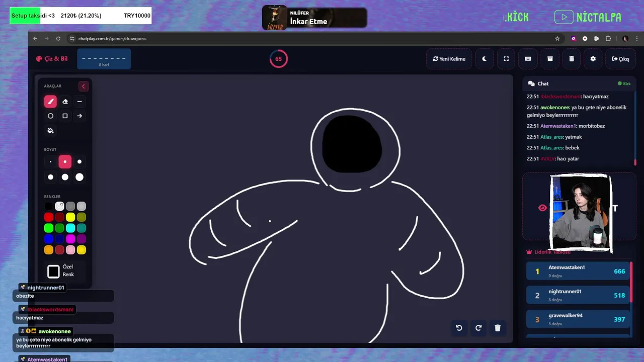The width and height of the screenshot is (644, 362).
Task: Select the eraser tool
Action: pos(65,102)
